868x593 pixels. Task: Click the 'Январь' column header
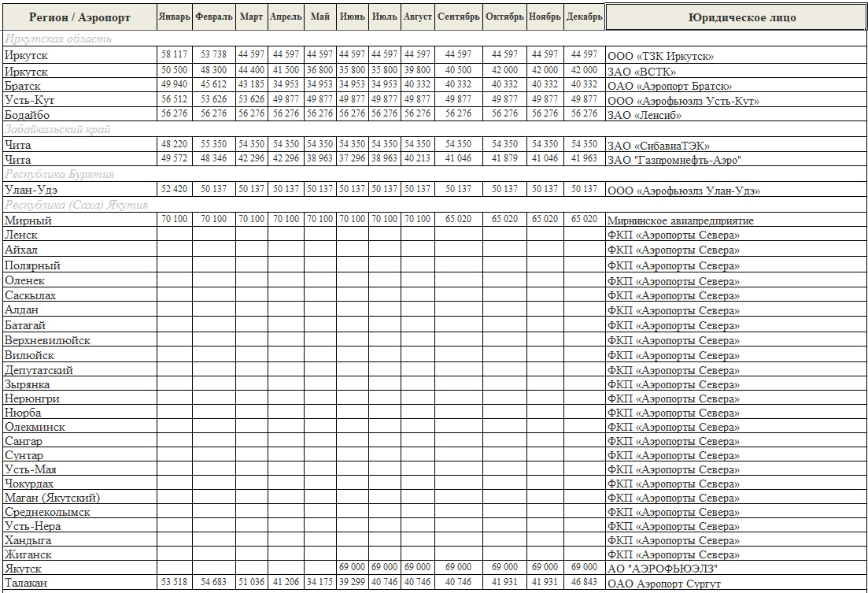(175, 17)
